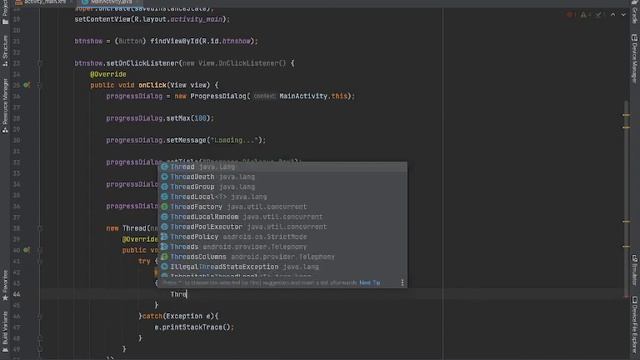640x360 pixels.
Task: Go to next highlighted error arrow
Action: (623, 15)
